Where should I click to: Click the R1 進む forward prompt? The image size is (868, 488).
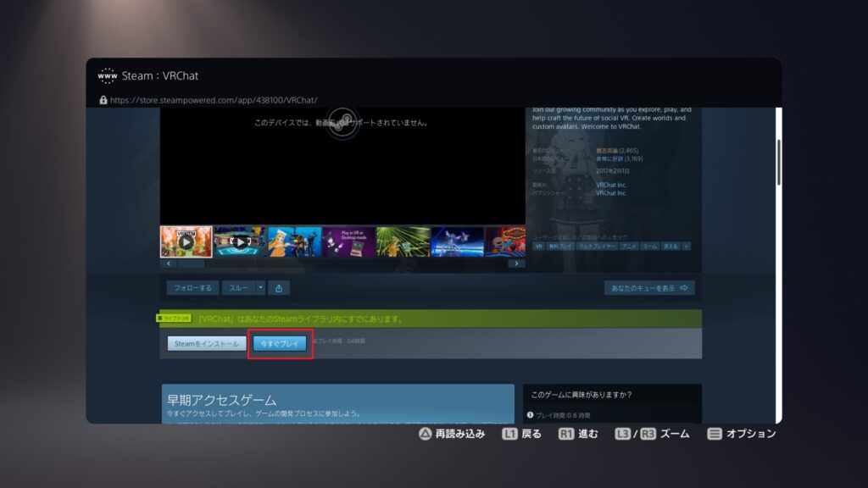pos(578,434)
